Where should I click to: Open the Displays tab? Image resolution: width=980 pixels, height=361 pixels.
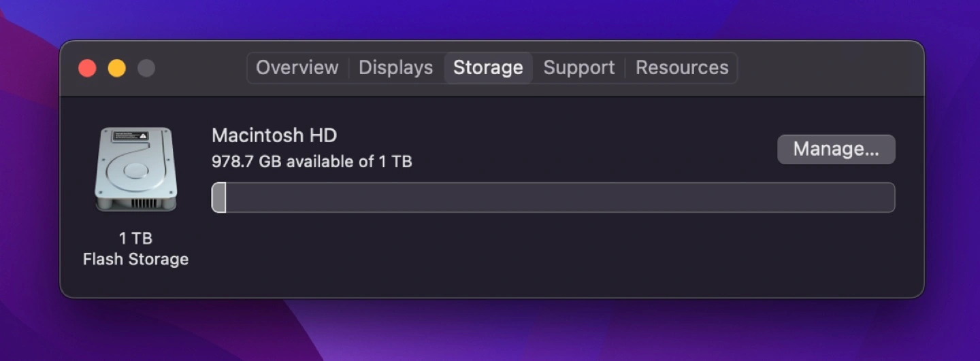coord(395,68)
